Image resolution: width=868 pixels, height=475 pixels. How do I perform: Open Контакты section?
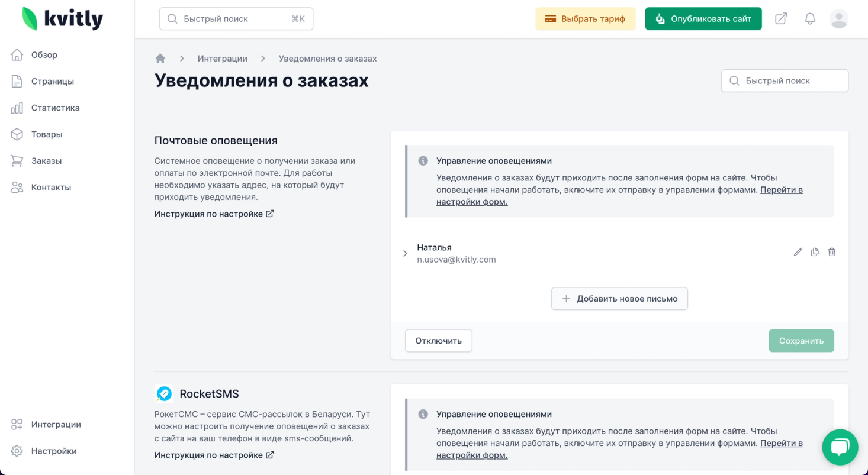coord(51,188)
